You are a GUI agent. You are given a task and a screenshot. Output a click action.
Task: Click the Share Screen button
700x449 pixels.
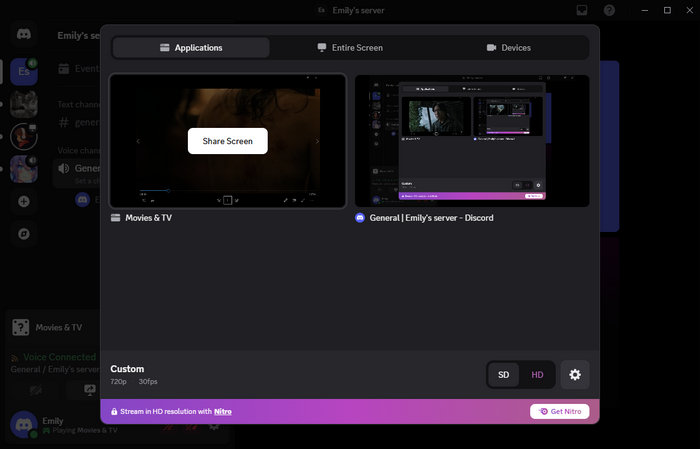point(228,141)
